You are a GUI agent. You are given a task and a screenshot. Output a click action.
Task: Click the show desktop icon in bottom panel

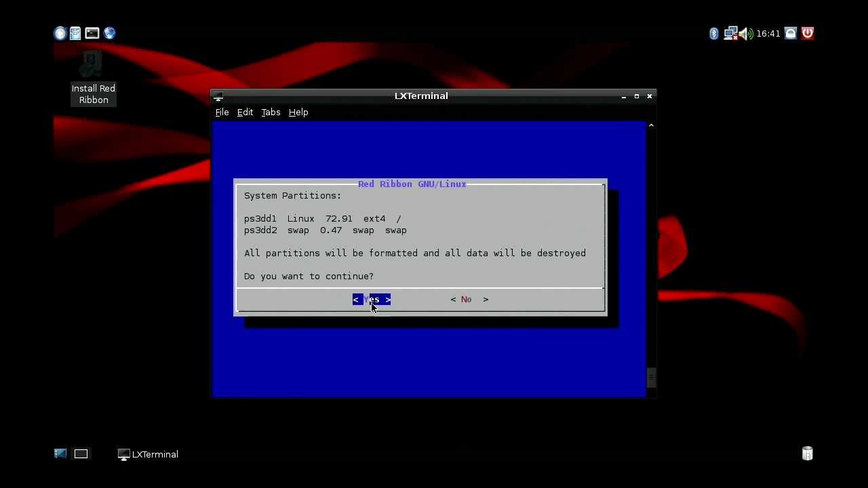[60, 453]
